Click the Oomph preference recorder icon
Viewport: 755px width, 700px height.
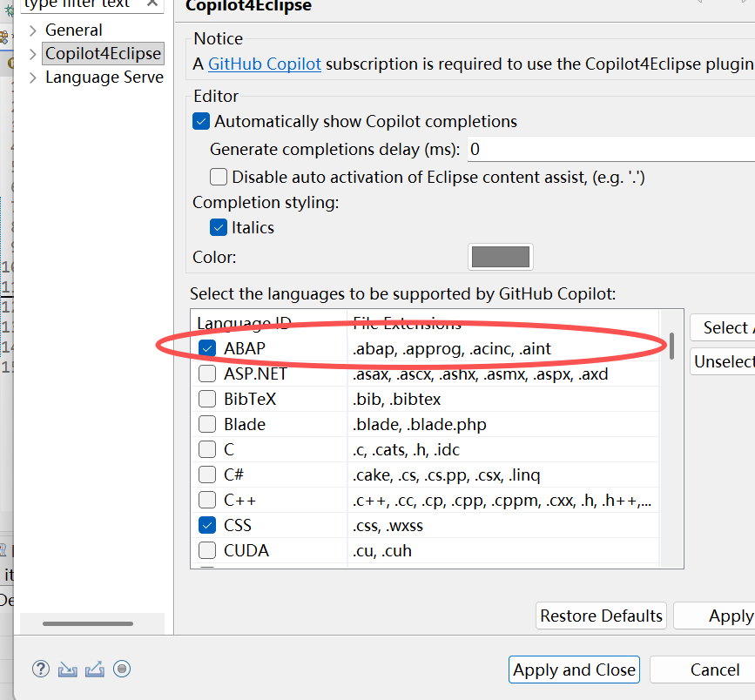click(122, 669)
